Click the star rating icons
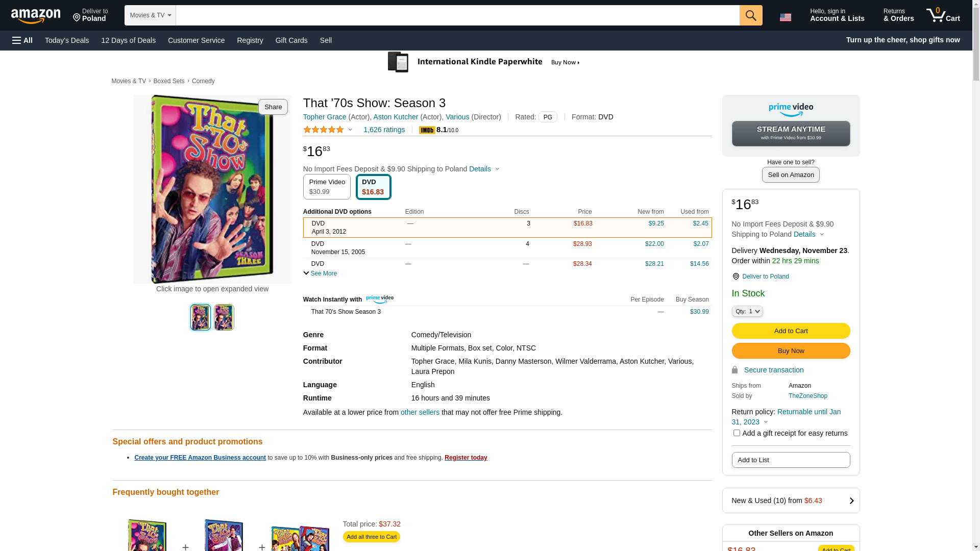Screen dimensions: 980x551 click(x=324, y=130)
